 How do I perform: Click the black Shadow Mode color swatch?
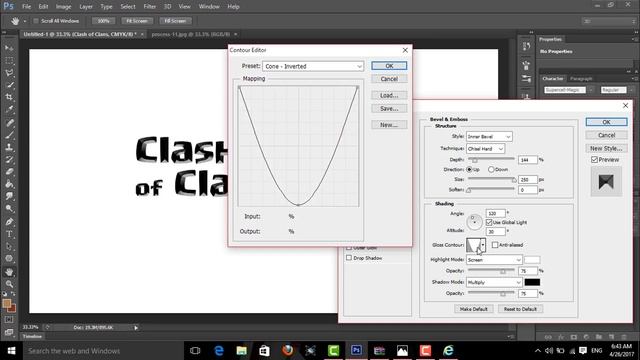click(532, 282)
